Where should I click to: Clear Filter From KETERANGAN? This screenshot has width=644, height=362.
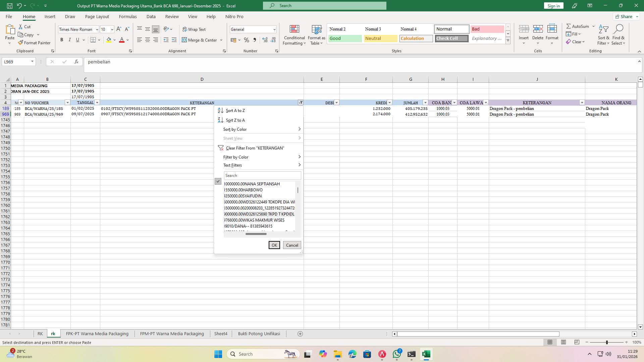coord(255,148)
